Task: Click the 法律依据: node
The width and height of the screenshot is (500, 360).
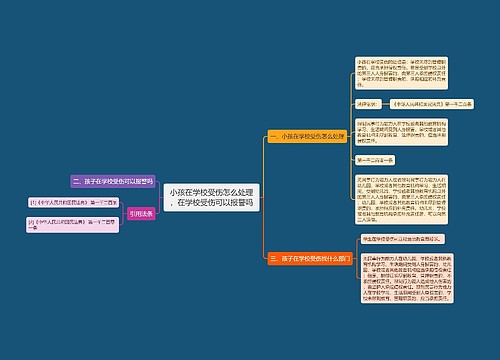Action: click(x=368, y=104)
